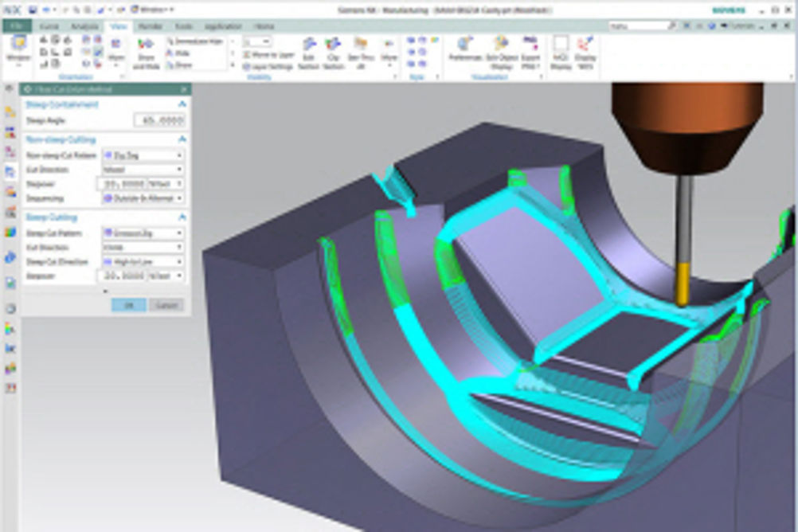Click the clock history icon in the sidebar
This screenshot has height=532, width=798.
coord(10,308)
